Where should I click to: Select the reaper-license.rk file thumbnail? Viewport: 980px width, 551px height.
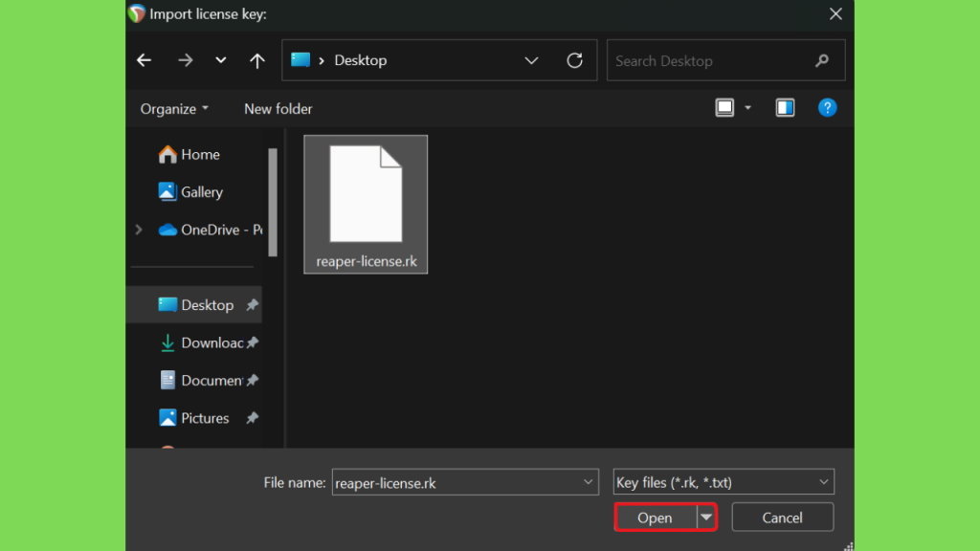[x=366, y=193]
